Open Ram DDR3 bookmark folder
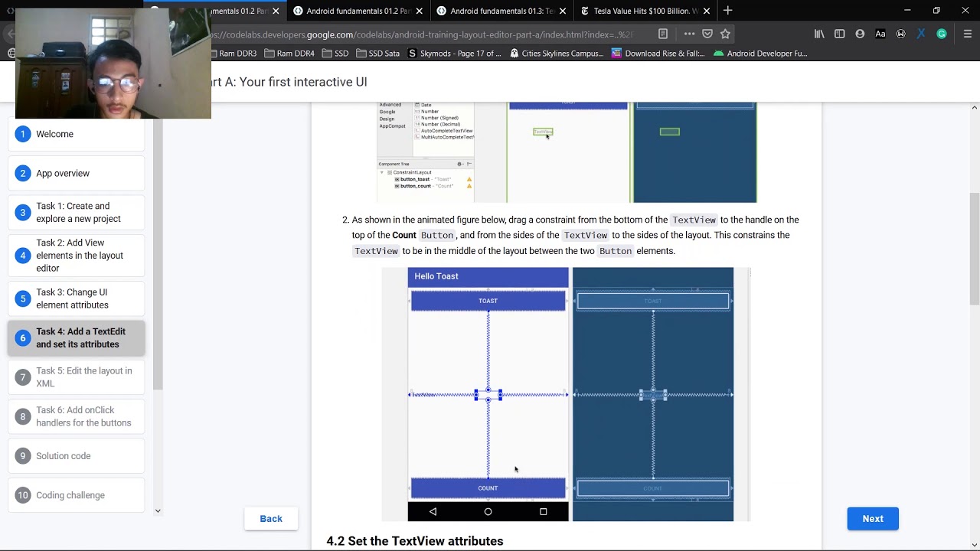The width and height of the screenshot is (980, 551). pyautogui.click(x=234, y=54)
